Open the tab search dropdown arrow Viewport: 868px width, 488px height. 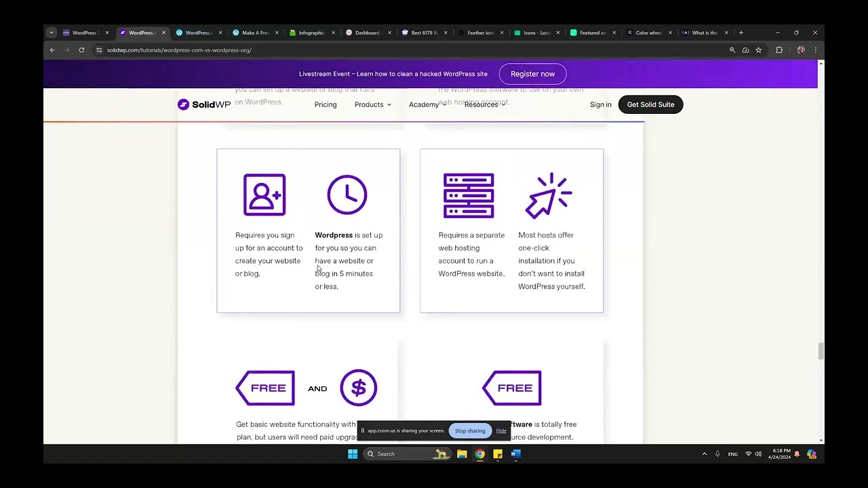(x=51, y=33)
